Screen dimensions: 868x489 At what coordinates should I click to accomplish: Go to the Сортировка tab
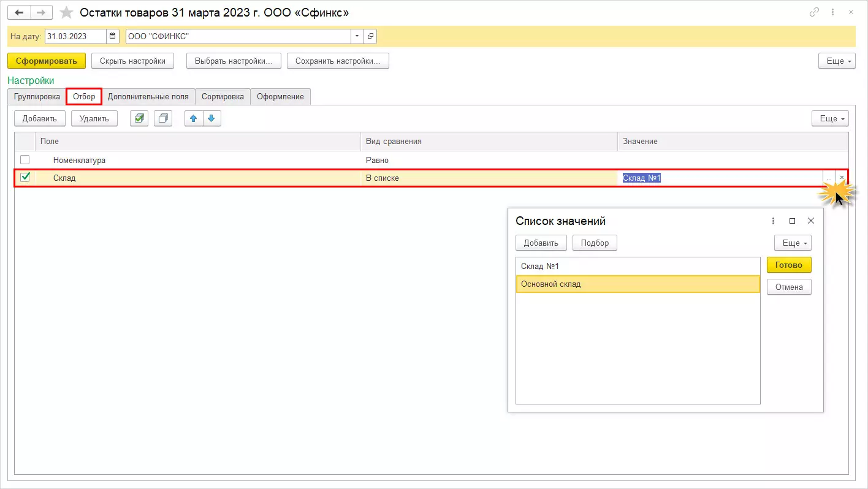point(223,96)
